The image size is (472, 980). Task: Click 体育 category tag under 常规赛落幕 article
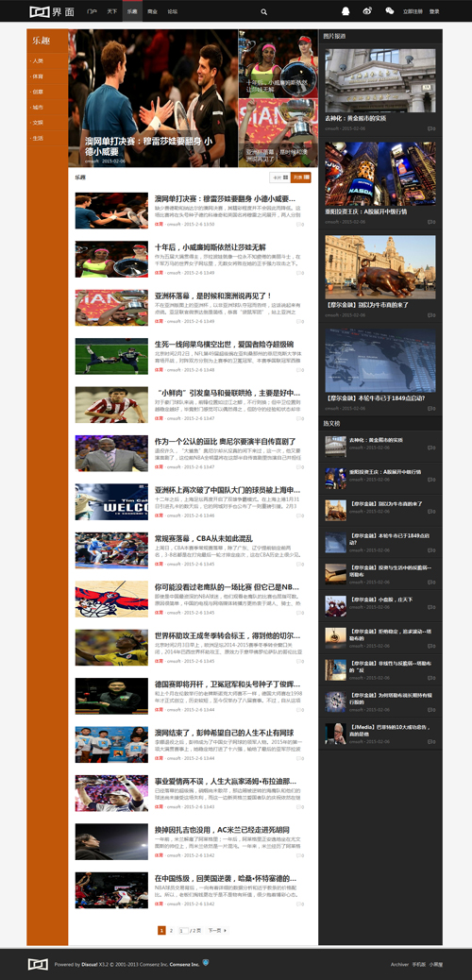click(159, 564)
